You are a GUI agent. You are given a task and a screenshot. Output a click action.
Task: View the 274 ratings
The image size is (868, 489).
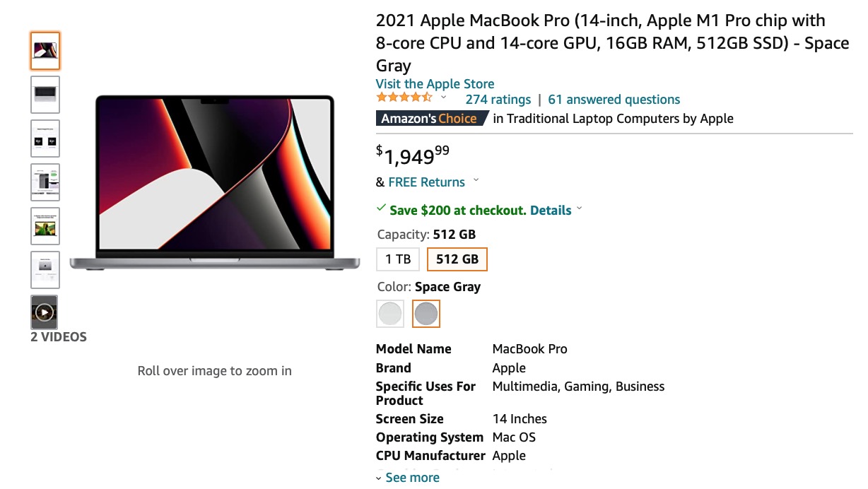tap(498, 99)
